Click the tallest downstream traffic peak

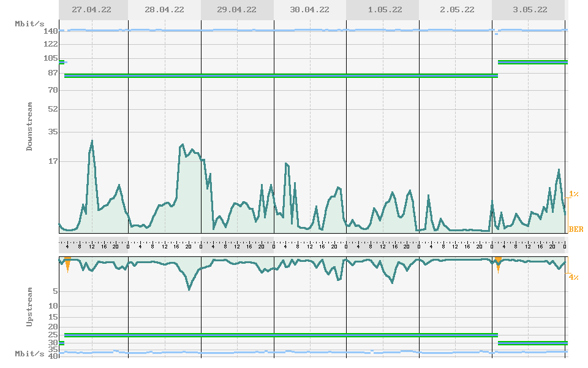click(92, 142)
